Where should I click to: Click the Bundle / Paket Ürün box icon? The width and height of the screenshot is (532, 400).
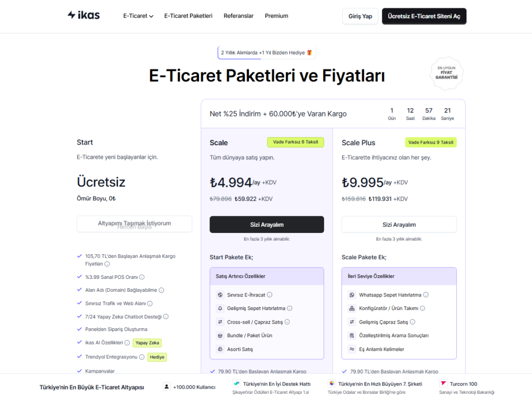point(220,336)
